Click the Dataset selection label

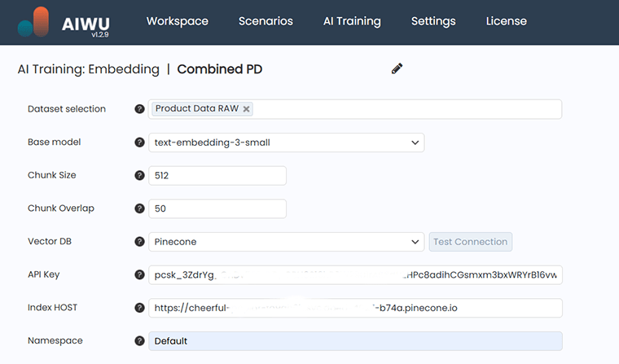(x=67, y=109)
